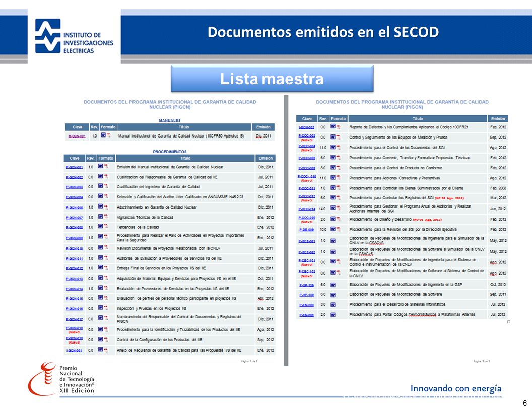
Task: Click the Lista maestra banner button
Action: (272, 79)
